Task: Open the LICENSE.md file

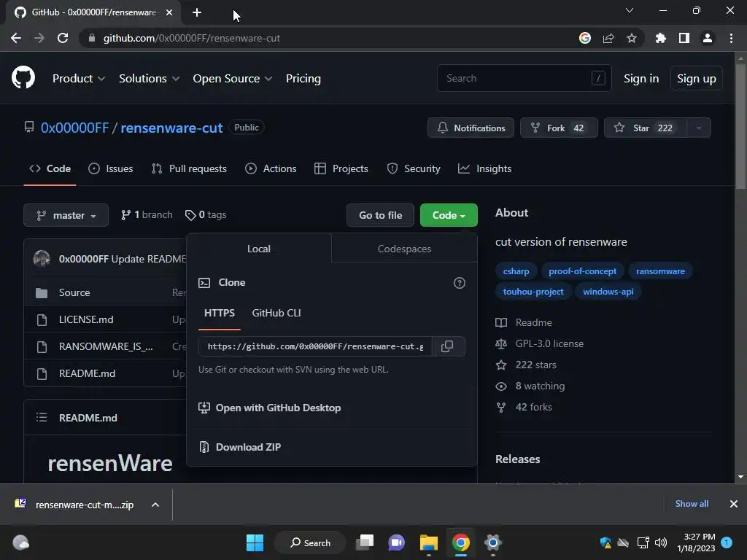Action: click(86, 319)
